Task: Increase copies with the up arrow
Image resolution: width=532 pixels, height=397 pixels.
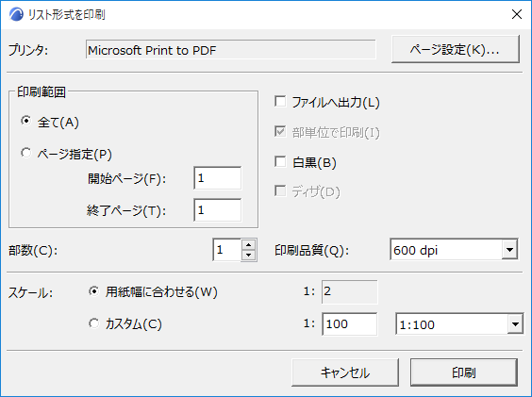Action: [x=249, y=244]
